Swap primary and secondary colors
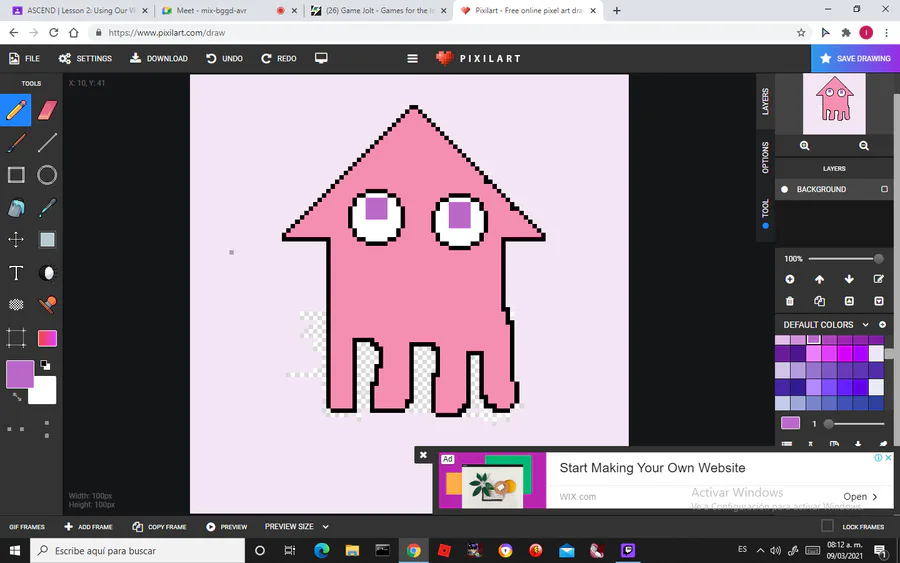The width and height of the screenshot is (900, 563). 17,397
